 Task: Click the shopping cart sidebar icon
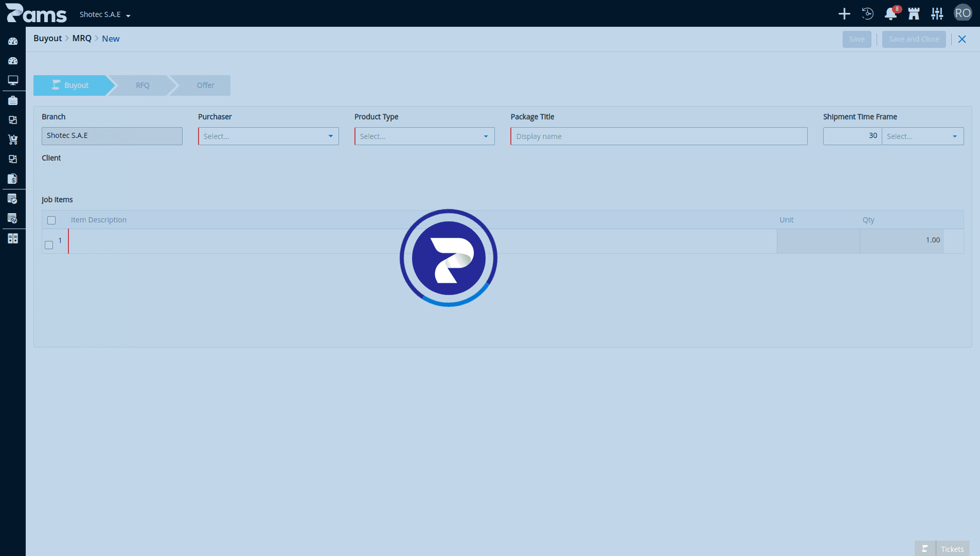13,140
